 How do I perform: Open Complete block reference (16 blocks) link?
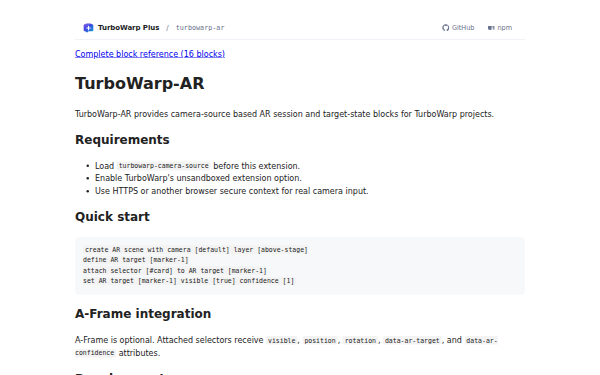click(150, 54)
